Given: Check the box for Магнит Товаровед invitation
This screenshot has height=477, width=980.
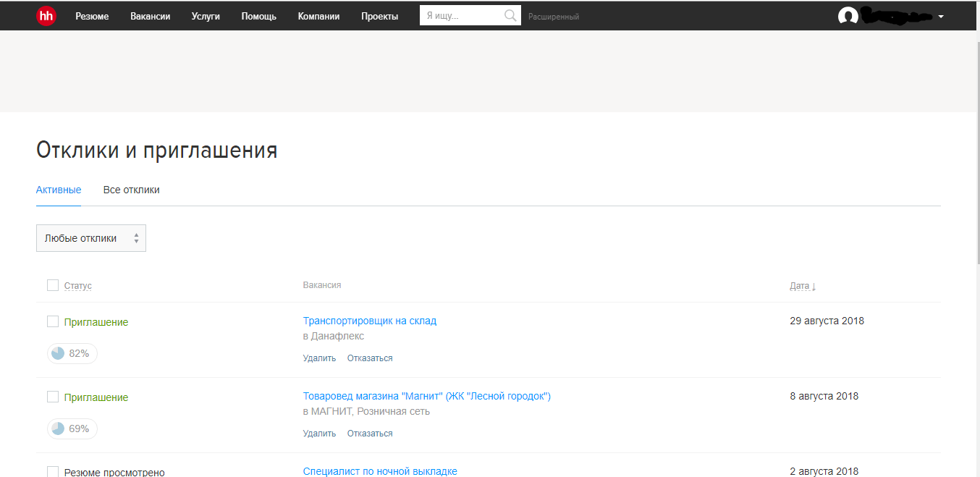Looking at the screenshot, I should tap(53, 397).
